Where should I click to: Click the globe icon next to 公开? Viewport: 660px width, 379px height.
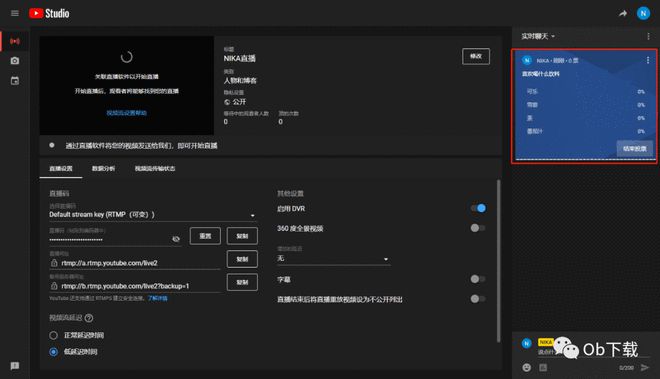227,102
